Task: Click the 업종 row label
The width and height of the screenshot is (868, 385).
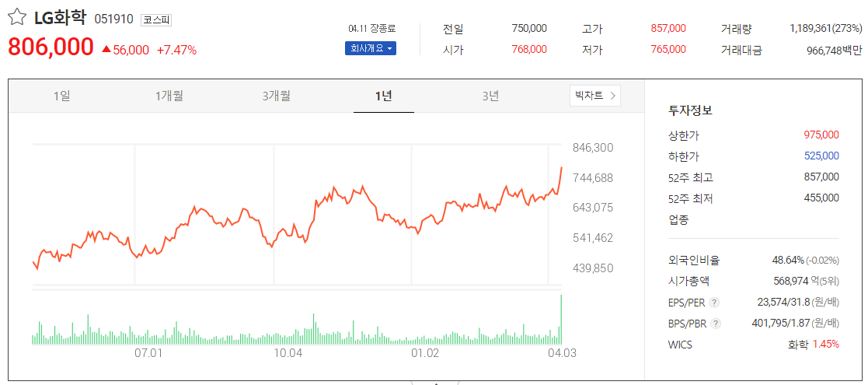Action: [678, 220]
